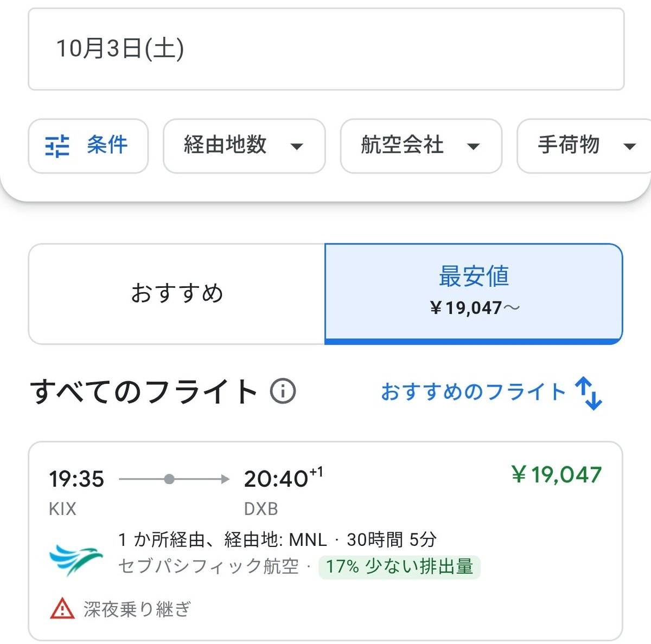Expand the 経由地数 dropdown arrow
The height and width of the screenshot is (644, 651).
pos(297,146)
